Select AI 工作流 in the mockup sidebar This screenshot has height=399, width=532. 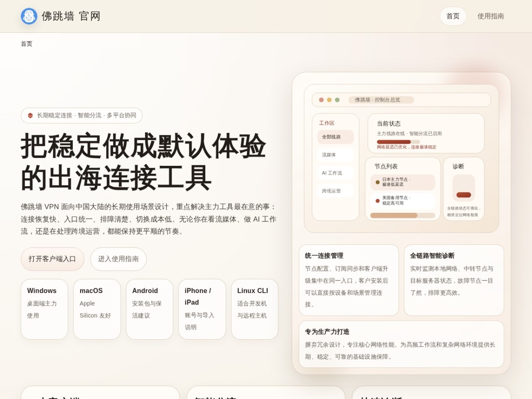(x=336, y=173)
